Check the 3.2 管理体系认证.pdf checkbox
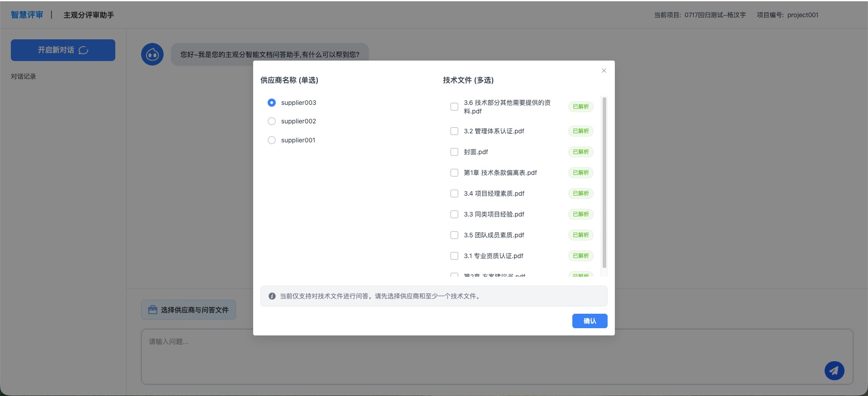The height and width of the screenshot is (396, 868). pos(454,131)
